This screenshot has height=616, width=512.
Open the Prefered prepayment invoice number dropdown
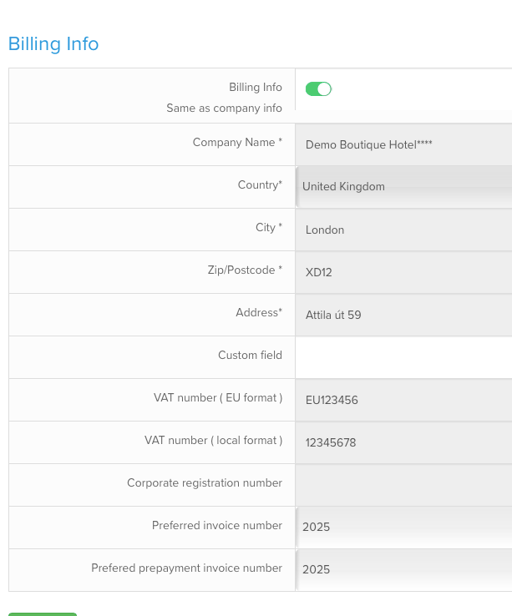click(404, 570)
